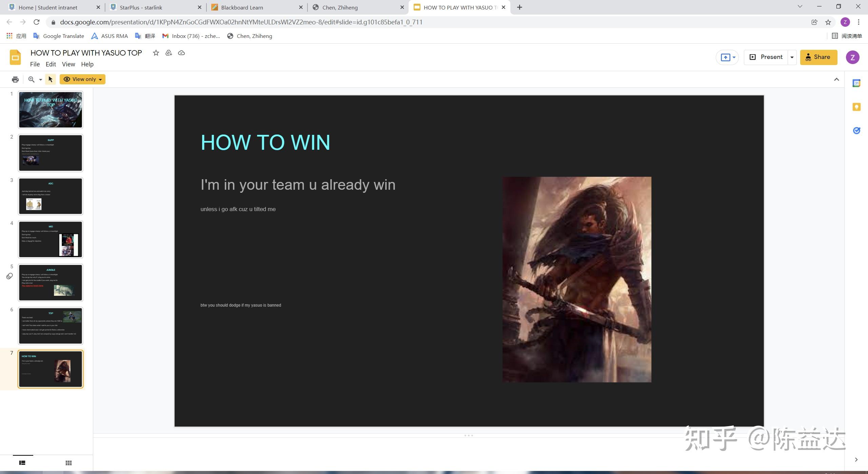
Task: Click the site lock icon in address bar
Action: (x=53, y=22)
